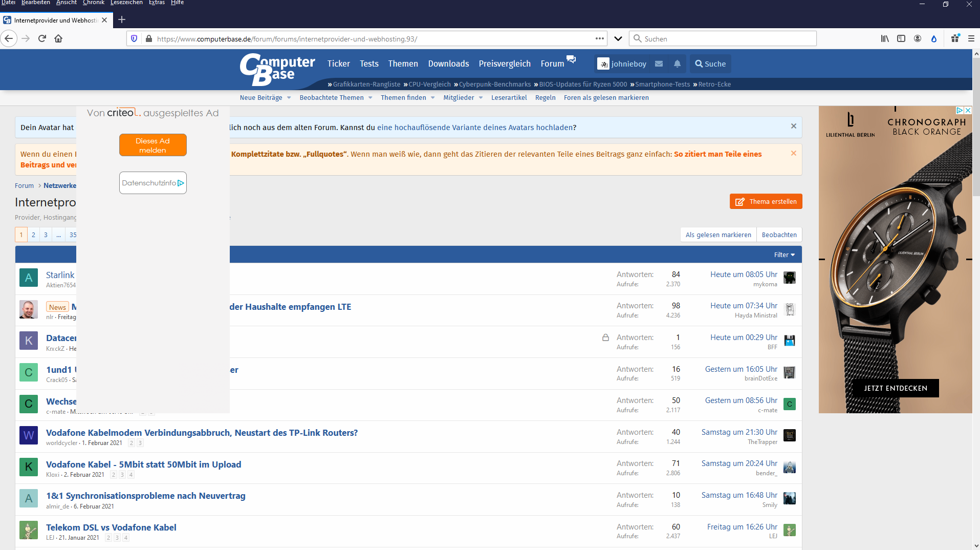Focus the Suchen search field
The image size is (980, 550).
coord(723,38)
